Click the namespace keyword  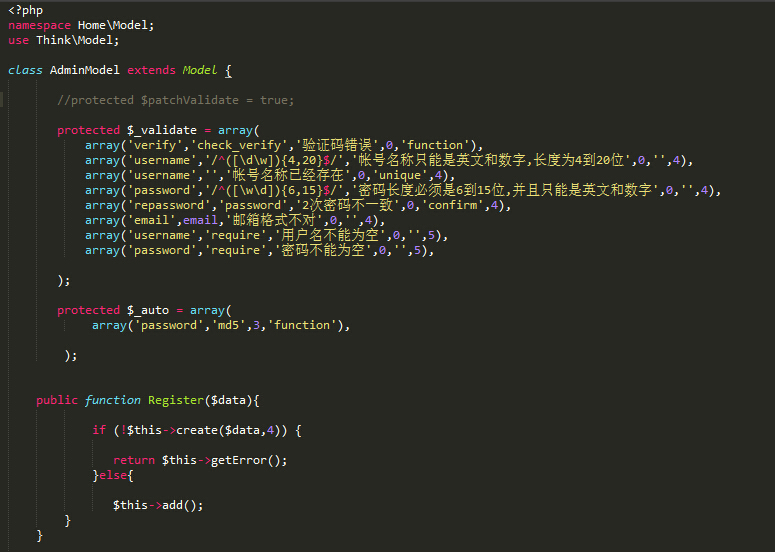pyautogui.click(x=39, y=25)
